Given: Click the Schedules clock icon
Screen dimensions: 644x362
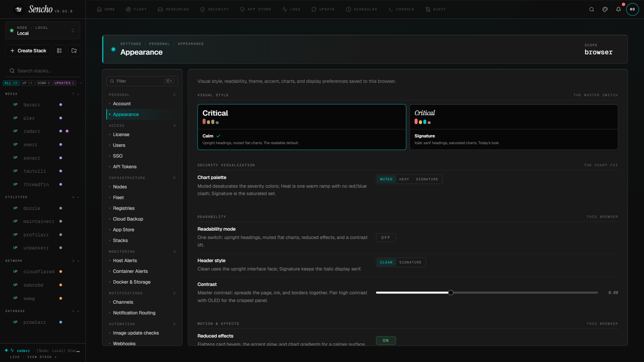Looking at the screenshot, I should [x=348, y=9].
